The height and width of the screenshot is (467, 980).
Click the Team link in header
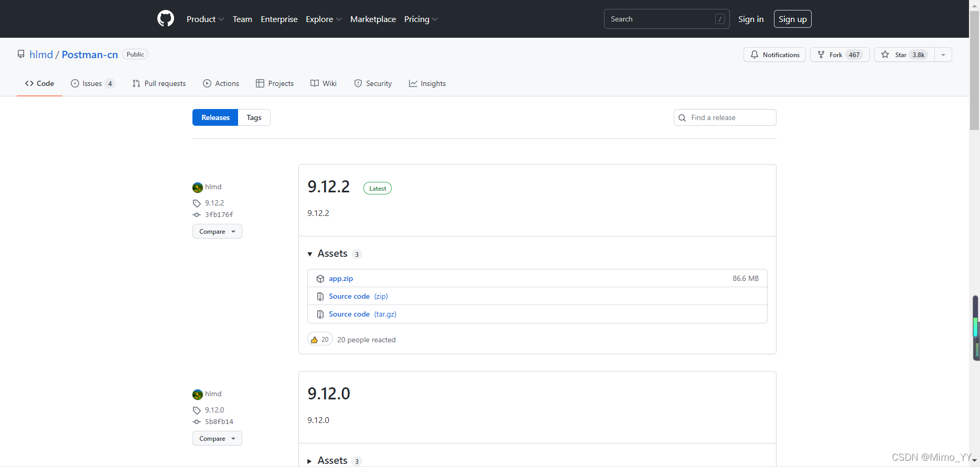click(242, 19)
